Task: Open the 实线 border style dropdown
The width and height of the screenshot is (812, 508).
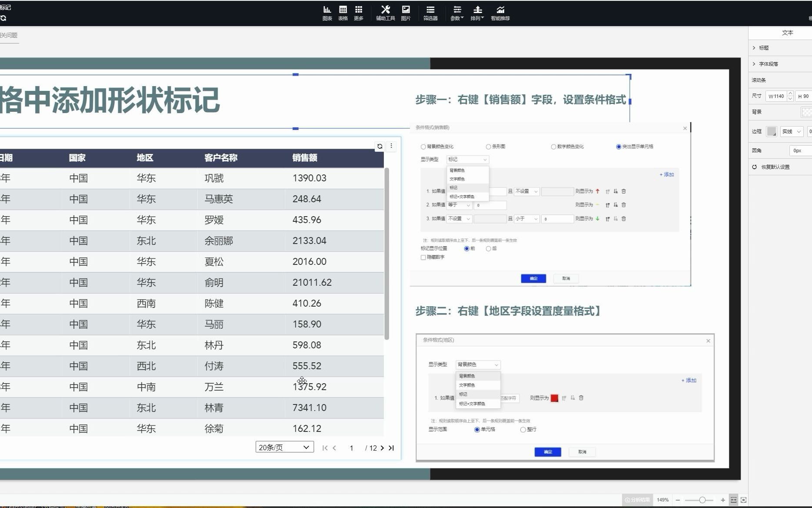Action: point(792,131)
